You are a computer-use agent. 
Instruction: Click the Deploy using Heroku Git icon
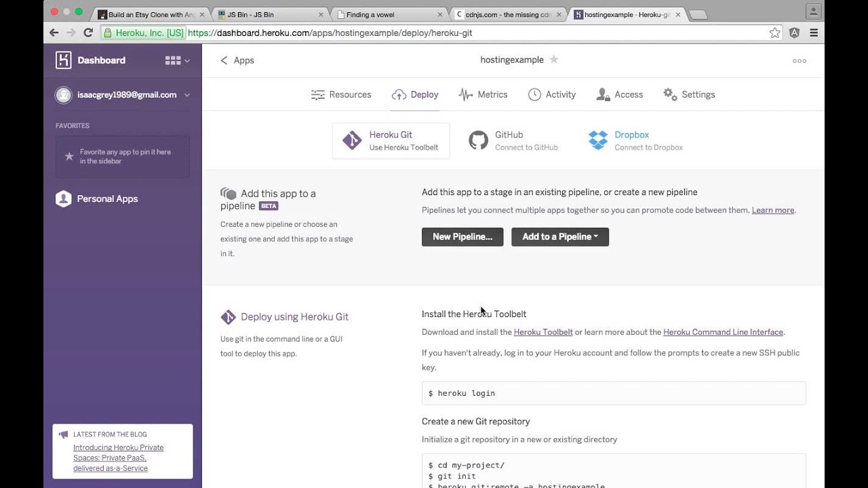228,317
